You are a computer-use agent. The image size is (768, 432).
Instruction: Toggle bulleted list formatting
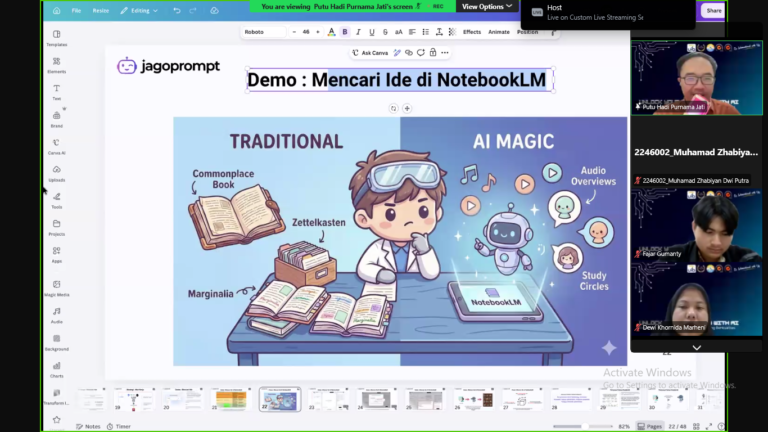[x=426, y=32]
